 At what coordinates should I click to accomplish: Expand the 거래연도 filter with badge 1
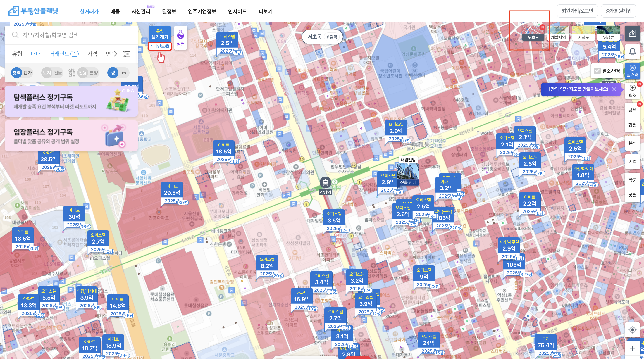[x=64, y=54]
